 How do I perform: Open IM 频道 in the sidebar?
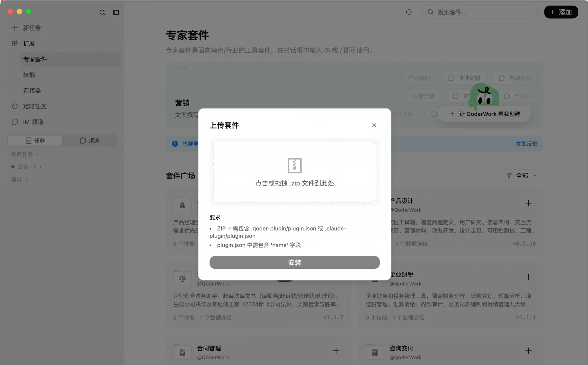pos(33,122)
